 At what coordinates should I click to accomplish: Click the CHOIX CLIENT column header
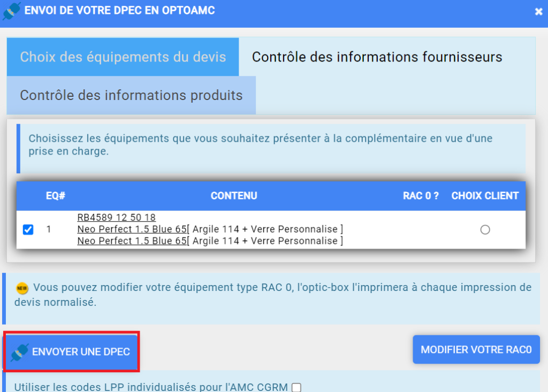tap(485, 196)
